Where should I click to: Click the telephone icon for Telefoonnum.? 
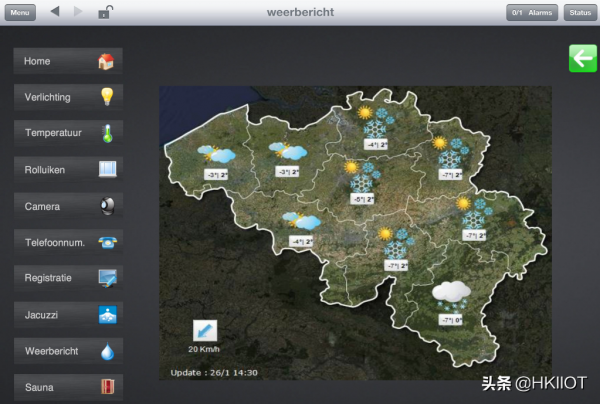107,242
